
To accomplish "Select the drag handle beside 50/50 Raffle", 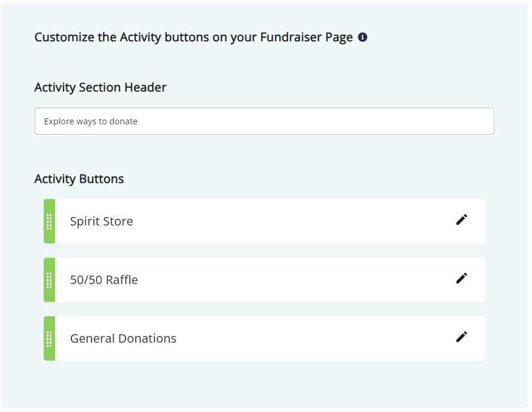I will coord(48,279).
